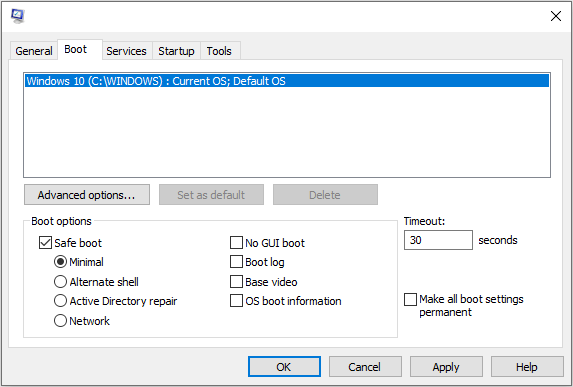Click the System Configuration title bar icon
Image resolution: width=573 pixels, height=387 pixels.
(x=18, y=16)
